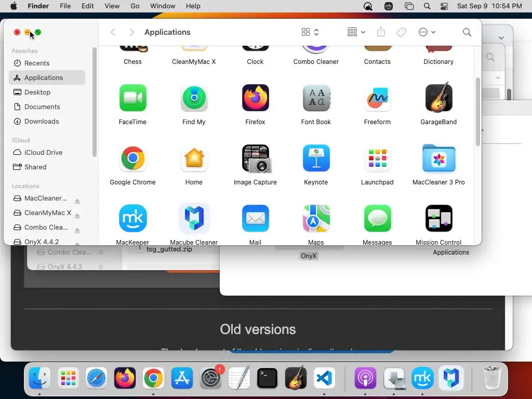Open the FaceTime app icon
The image size is (532, 399).
(132, 98)
